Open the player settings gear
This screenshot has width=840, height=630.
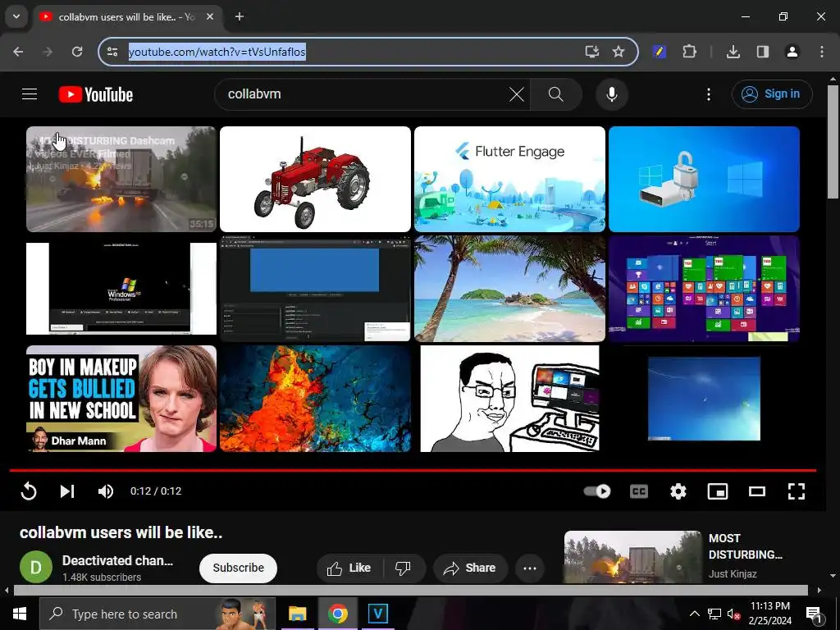[x=678, y=491]
